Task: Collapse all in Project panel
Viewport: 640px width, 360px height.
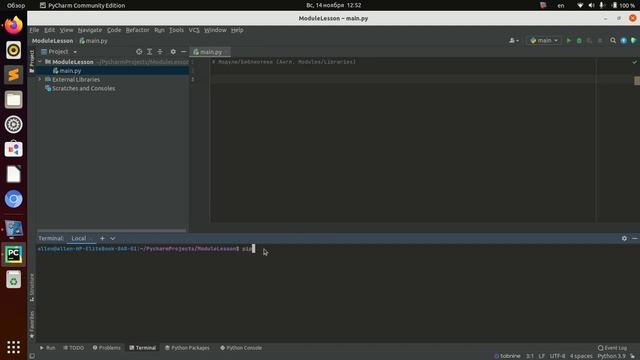Action: click(160, 52)
